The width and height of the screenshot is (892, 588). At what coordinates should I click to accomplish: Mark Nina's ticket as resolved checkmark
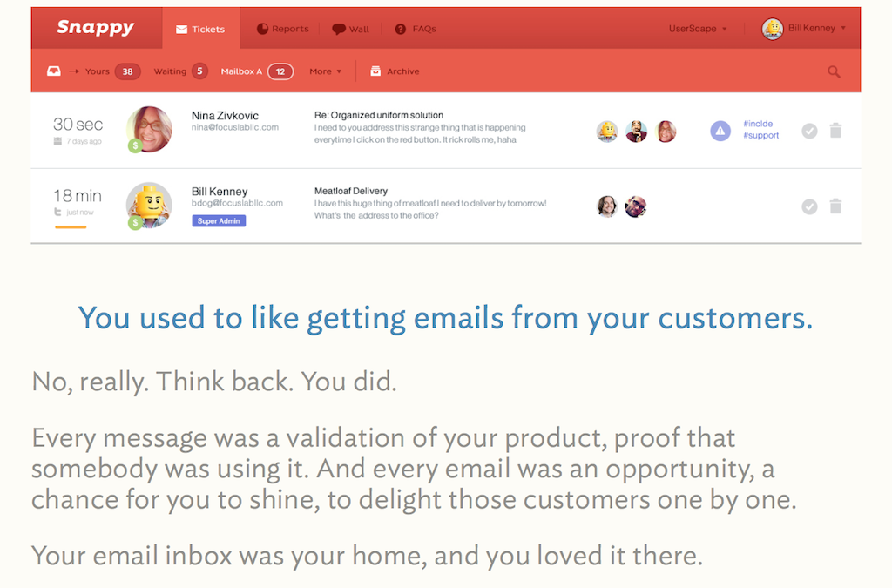[809, 131]
